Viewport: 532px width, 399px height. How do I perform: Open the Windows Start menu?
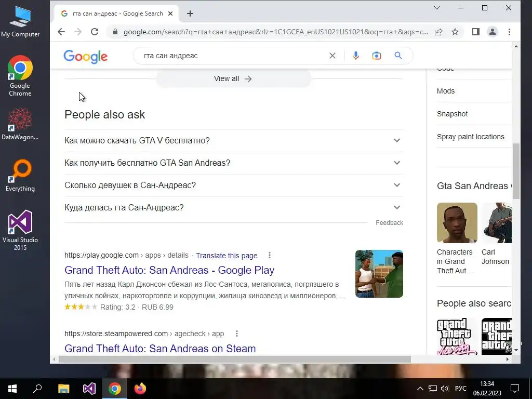[12, 389]
